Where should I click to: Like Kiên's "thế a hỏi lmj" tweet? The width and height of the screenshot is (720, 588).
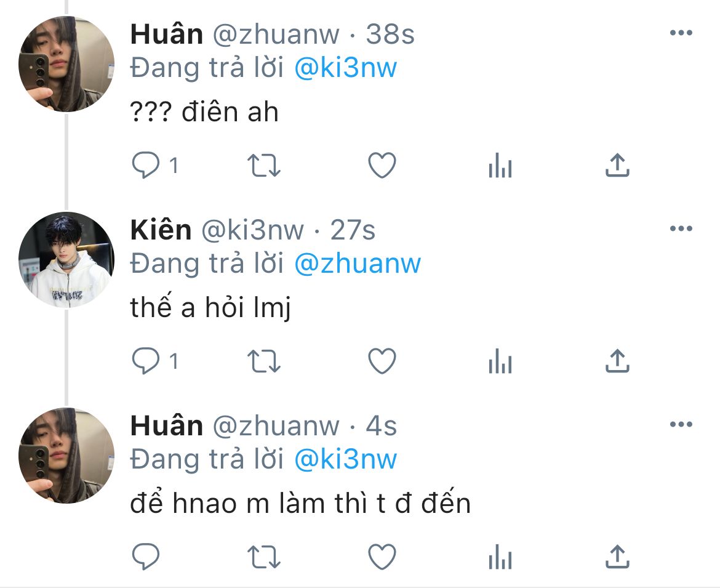coord(382,361)
